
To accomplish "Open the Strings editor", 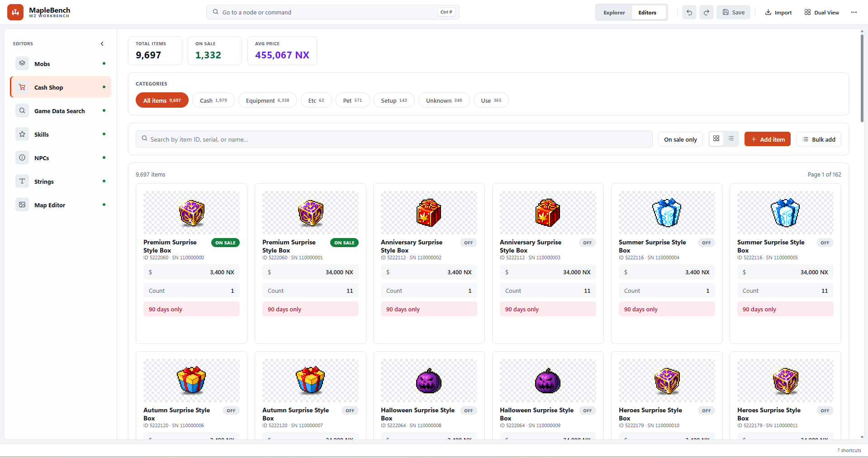I will [x=61, y=181].
